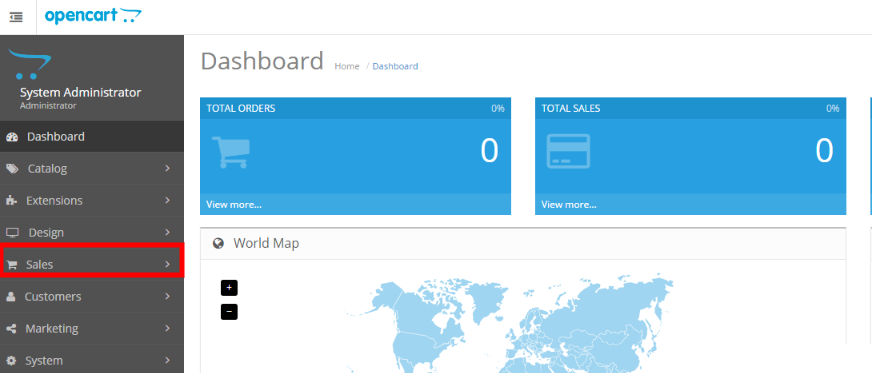Screen dimensions: 872x373
Task: Collapse sidebar with the menu toggle icon
Action: (x=16, y=17)
